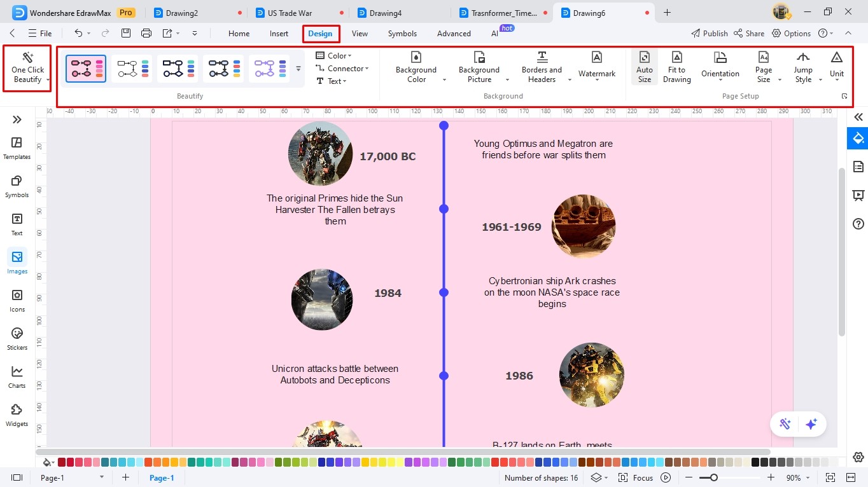Image resolution: width=868 pixels, height=487 pixels.
Task: Open the page properties icon in right panel
Action: (858, 167)
